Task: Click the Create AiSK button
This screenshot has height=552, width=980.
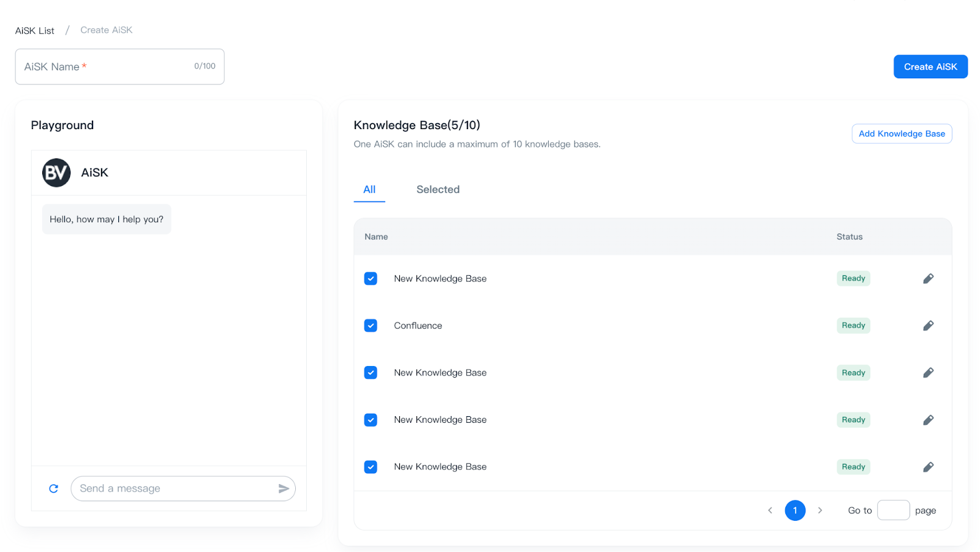Action: click(x=930, y=67)
